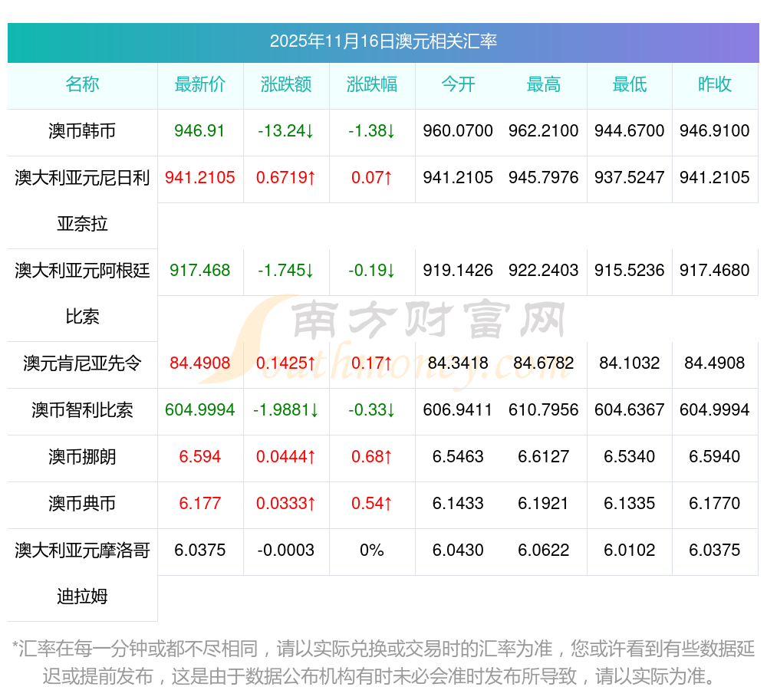Select the 涨跌幅 column header

(372, 84)
